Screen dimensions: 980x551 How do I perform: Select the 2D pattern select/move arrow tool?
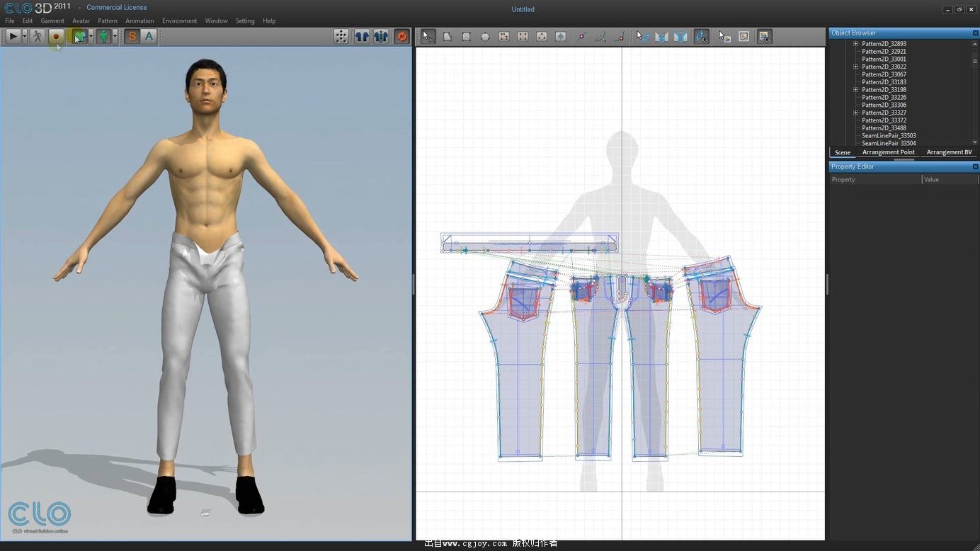tap(428, 36)
